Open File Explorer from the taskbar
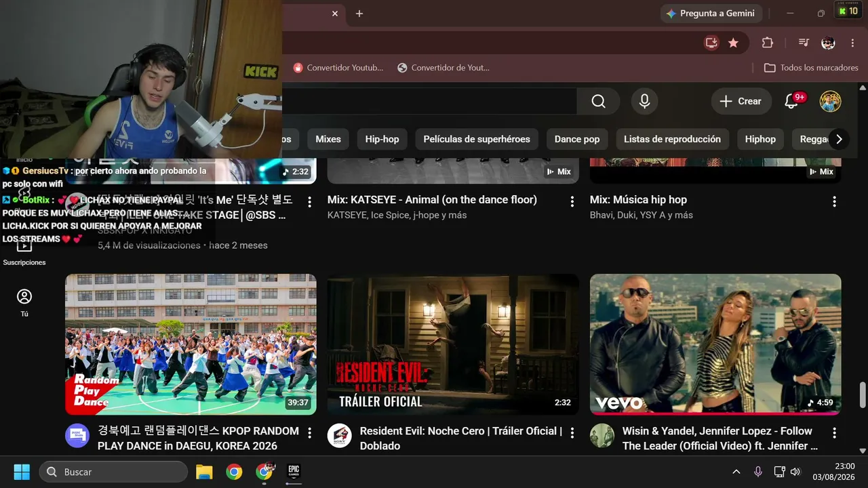 click(x=204, y=472)
